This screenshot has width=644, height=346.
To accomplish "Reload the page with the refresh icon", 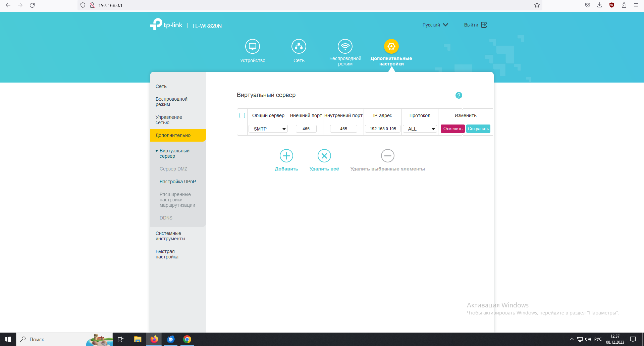I will (x=32, y=5).
